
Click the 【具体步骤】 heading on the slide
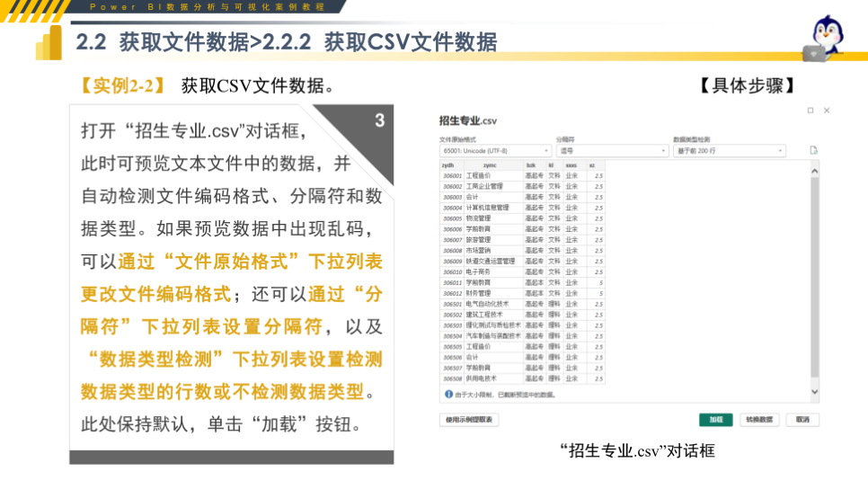747,85
